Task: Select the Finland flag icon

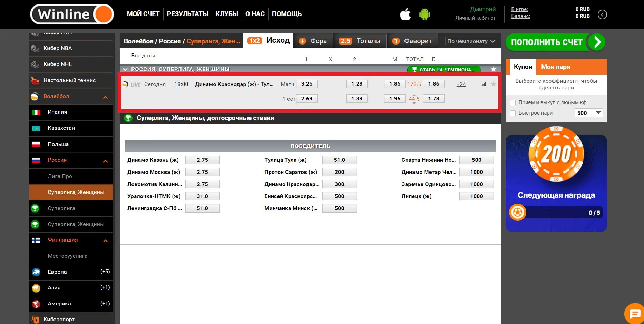Action: [36, 240]
